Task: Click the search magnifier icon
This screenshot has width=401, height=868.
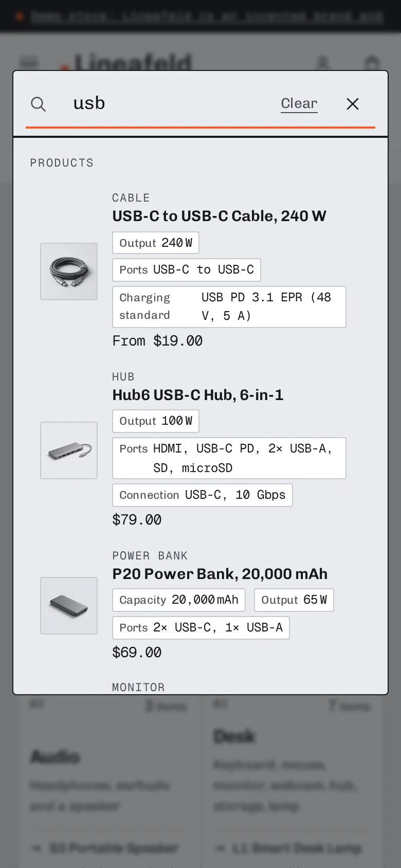Action: [39, 104]
